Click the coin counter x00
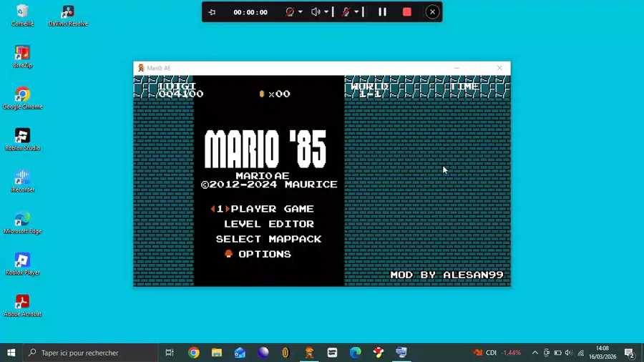644x362 pixels. [274, 94]
